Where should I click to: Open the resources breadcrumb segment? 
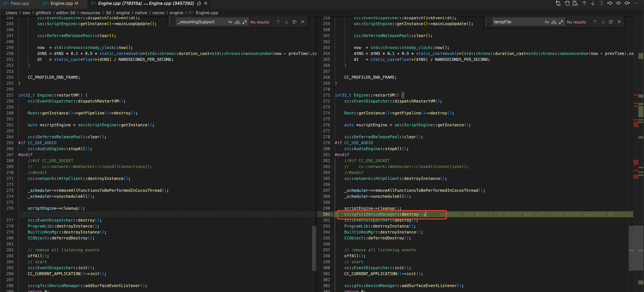click(x=90, y=13)
